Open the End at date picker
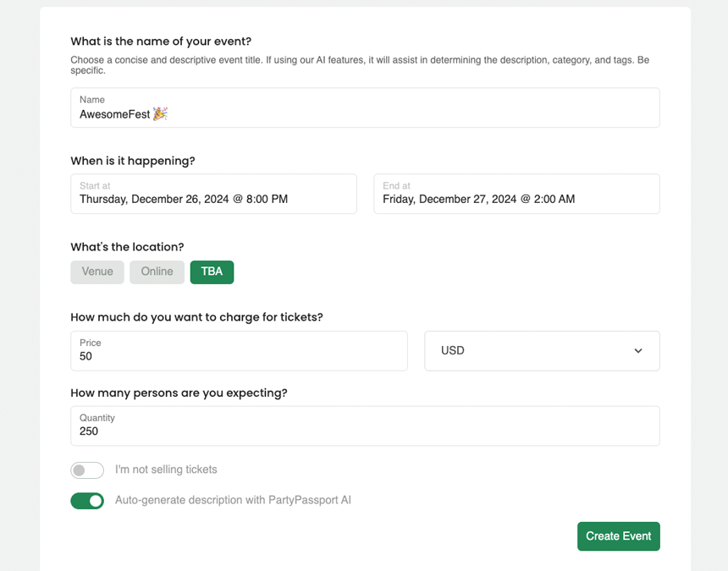The width and height of the screenshot is (728, 571). point(516,194)
